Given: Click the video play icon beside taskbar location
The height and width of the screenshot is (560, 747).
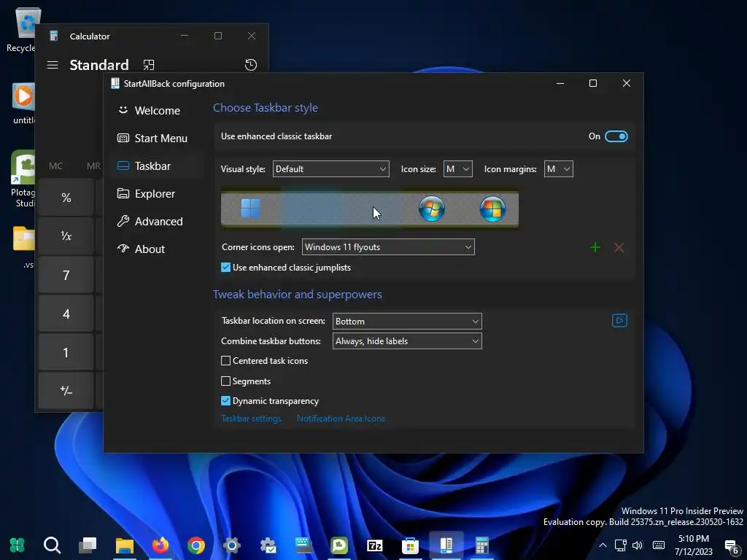Looking at the screenshot, I should tap(619, 321).
